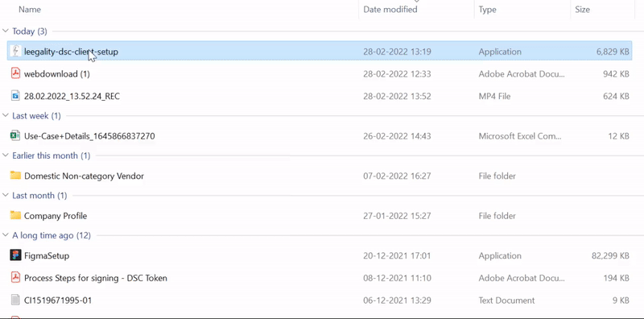Sort files by the Name column header
Image resolution: width=644 pixels, height=319 pixels.
pyautogui.click(x=30, y=9)
